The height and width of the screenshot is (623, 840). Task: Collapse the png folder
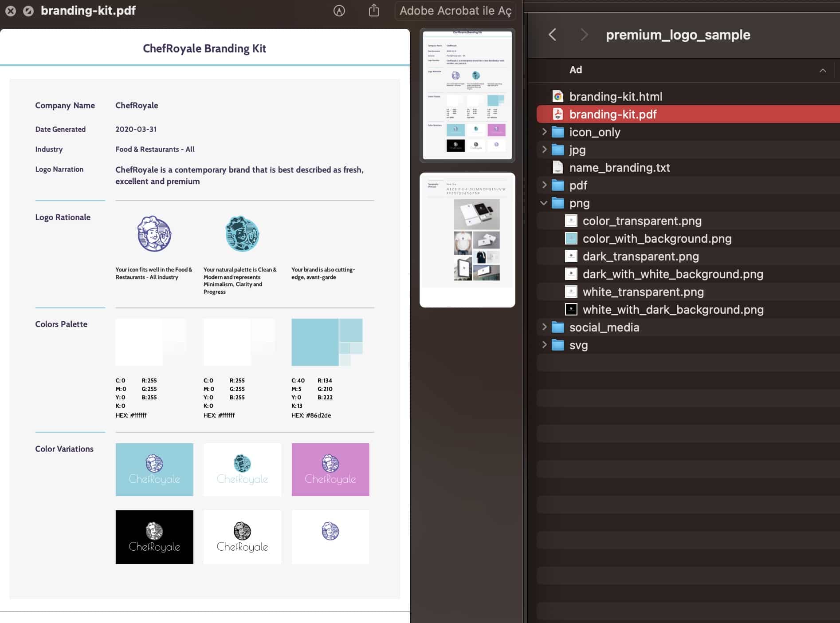(x=544, y=203)
